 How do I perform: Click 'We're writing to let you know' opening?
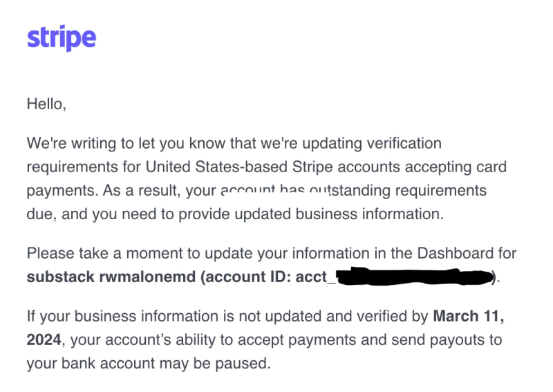coord(126,144)
